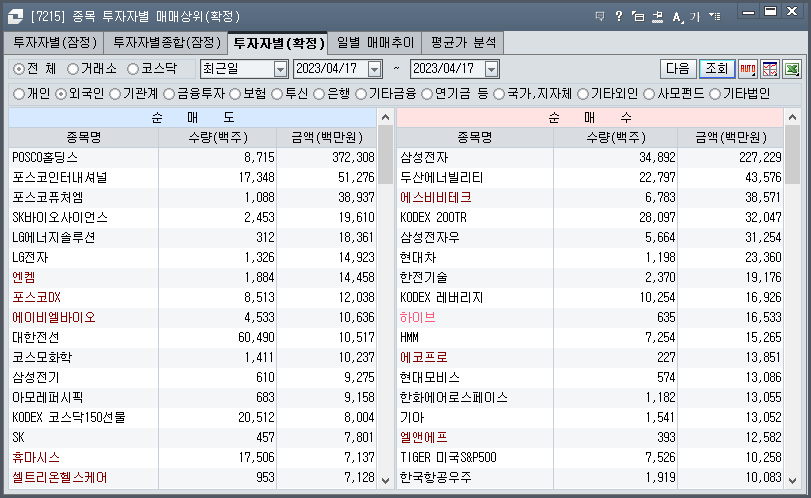Switch to the 일별 매매추이 tab
811x498 pixels.
(x=375, y=42)
